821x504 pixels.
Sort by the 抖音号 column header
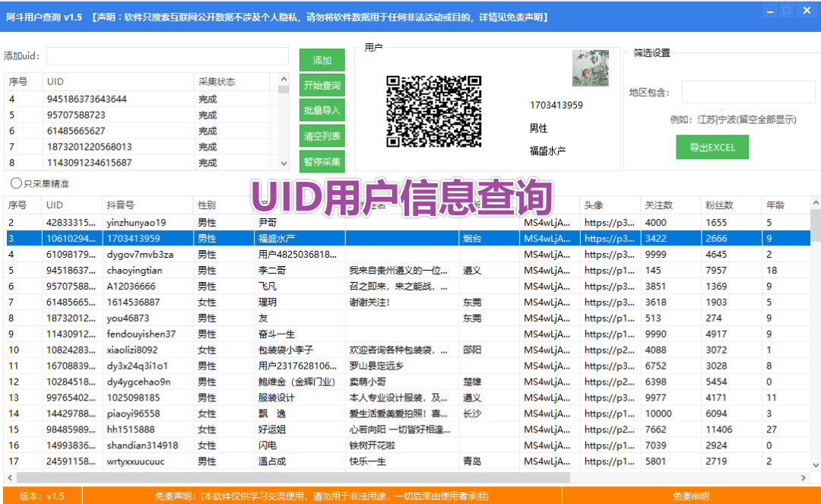[147, 205]
